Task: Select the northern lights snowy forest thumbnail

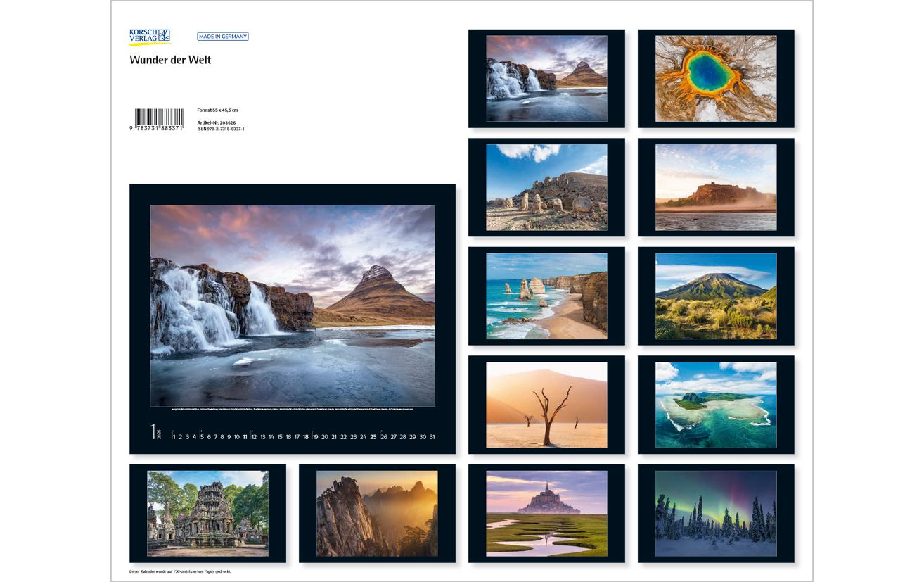Action: point(716,514)
